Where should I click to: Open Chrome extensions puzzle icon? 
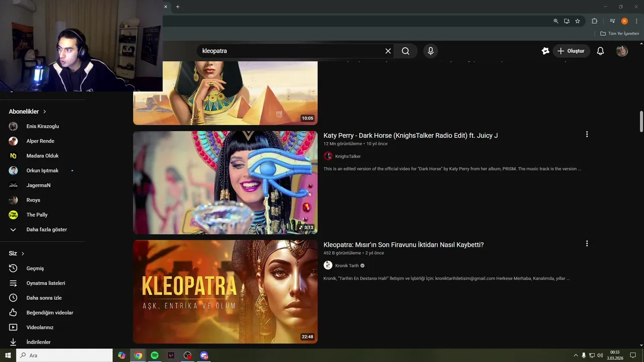click(x=594, y=21)
